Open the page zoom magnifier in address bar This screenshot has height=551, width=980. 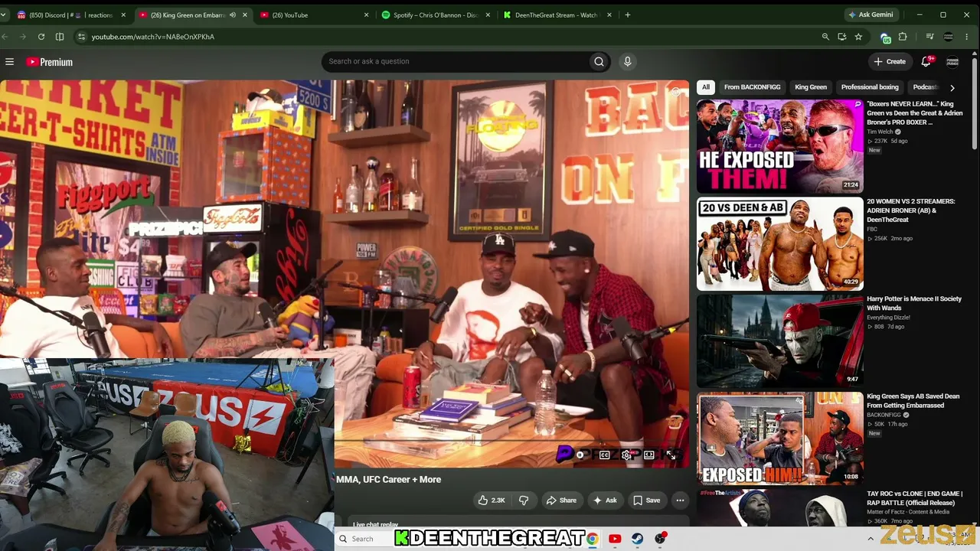(825, 37)
